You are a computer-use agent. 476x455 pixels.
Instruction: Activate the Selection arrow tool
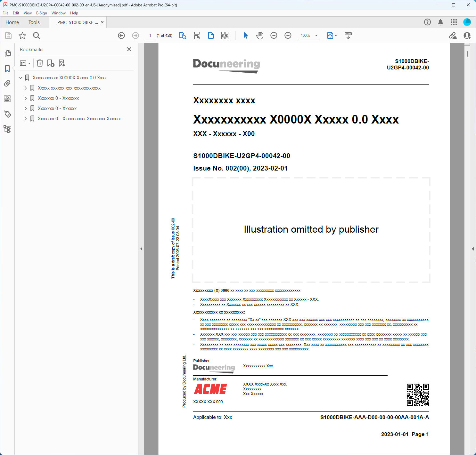click(x=246, y=36)
